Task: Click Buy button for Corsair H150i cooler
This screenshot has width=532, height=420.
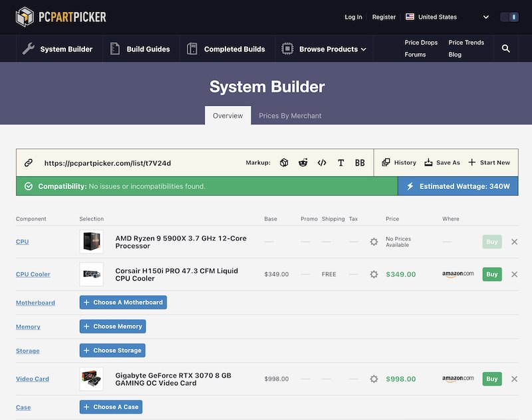Action: point(491,274)
